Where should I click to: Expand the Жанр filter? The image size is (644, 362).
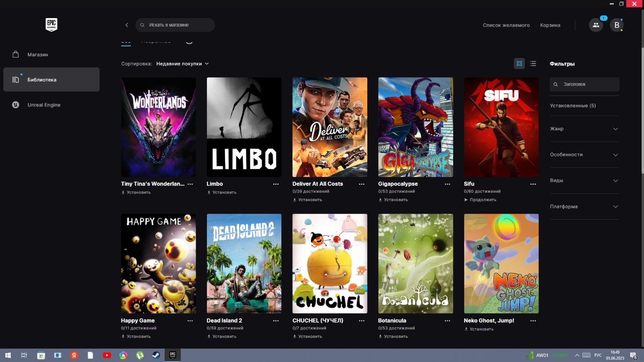coord(584,129)
